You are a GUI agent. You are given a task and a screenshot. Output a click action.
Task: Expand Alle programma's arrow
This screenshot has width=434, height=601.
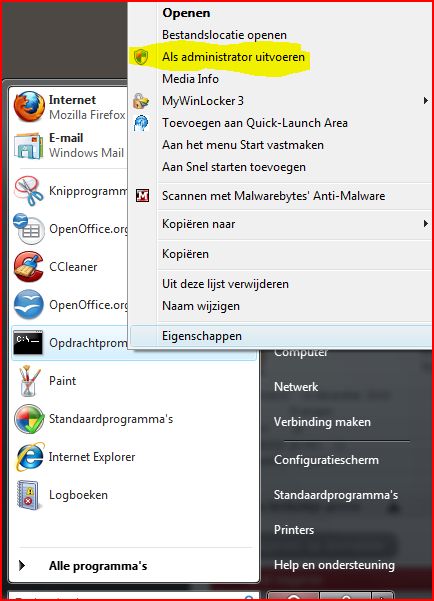point(22,565)
